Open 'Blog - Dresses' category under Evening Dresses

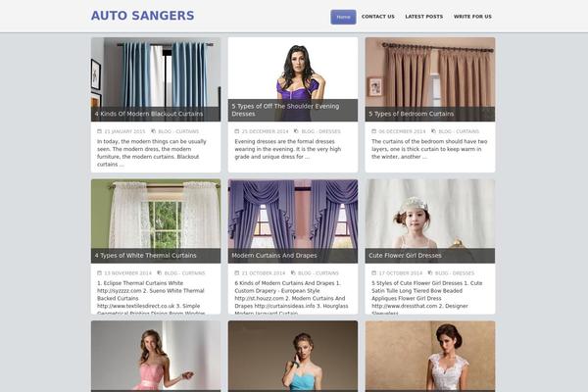(321, 131)
